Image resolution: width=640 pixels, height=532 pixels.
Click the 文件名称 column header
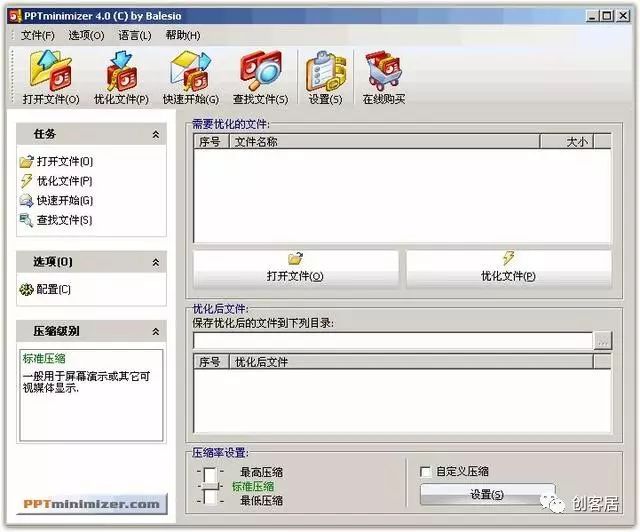[x=385, y=142]
